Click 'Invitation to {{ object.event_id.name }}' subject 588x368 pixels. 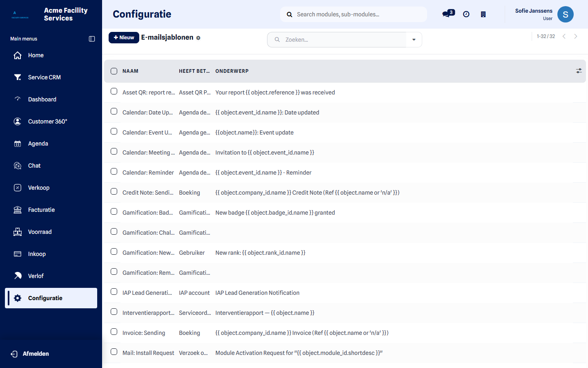click(265, 153)
